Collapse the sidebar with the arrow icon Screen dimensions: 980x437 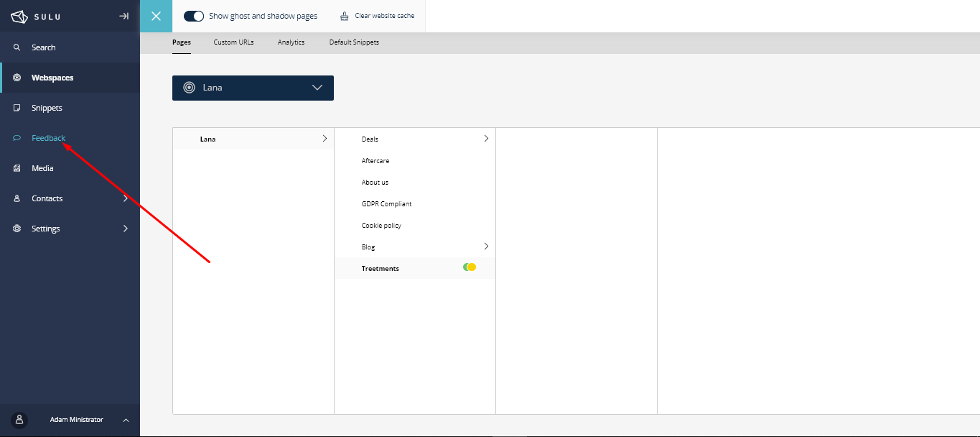coord(123,16)
